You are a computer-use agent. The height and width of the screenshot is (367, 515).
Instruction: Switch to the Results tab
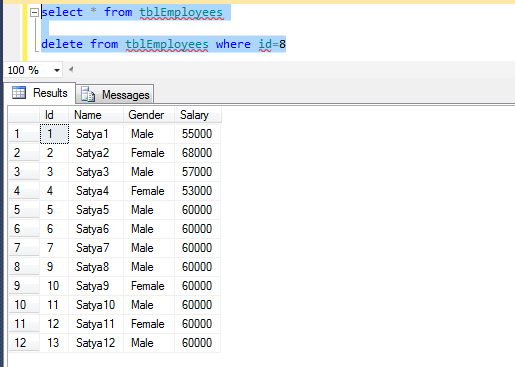[x=40, y=93]
